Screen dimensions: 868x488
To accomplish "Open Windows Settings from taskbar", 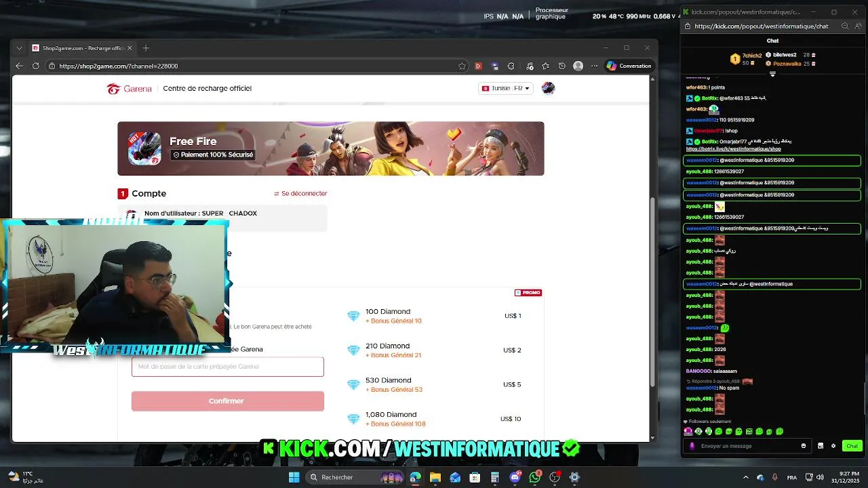I will click(x=574, y=477).
